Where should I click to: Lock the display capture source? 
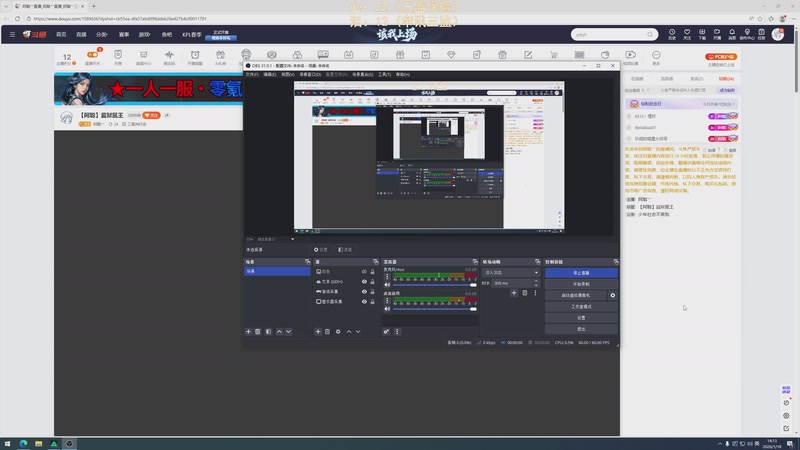pos(372,302)
